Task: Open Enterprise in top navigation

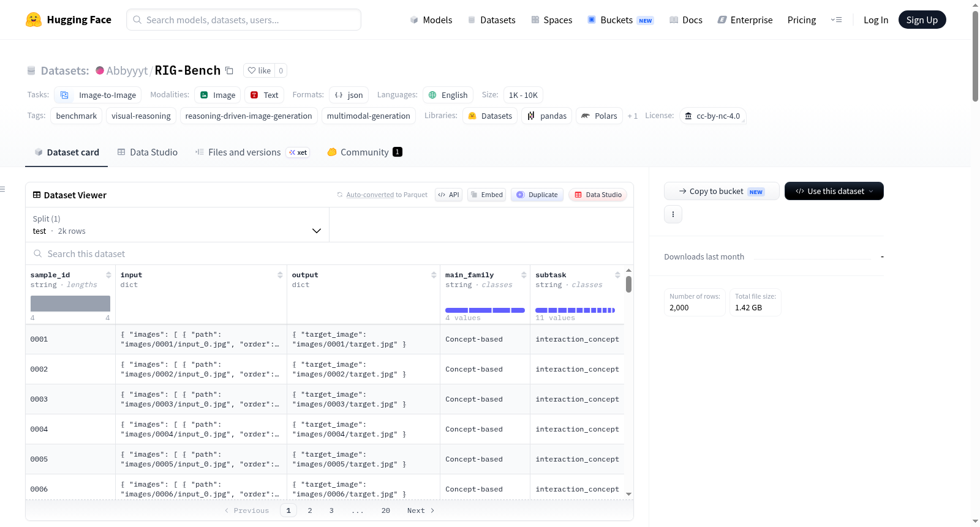Action: point(745,20)
